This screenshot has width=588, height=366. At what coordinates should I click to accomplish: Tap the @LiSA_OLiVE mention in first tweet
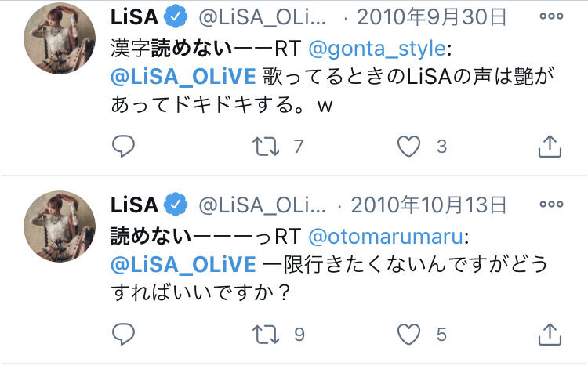(x=183, y=76)
